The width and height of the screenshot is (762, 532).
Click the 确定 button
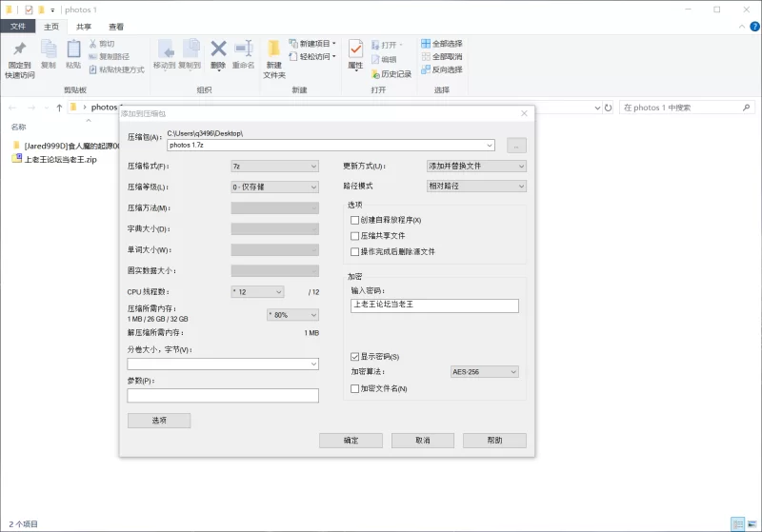[x=351, y=441]
